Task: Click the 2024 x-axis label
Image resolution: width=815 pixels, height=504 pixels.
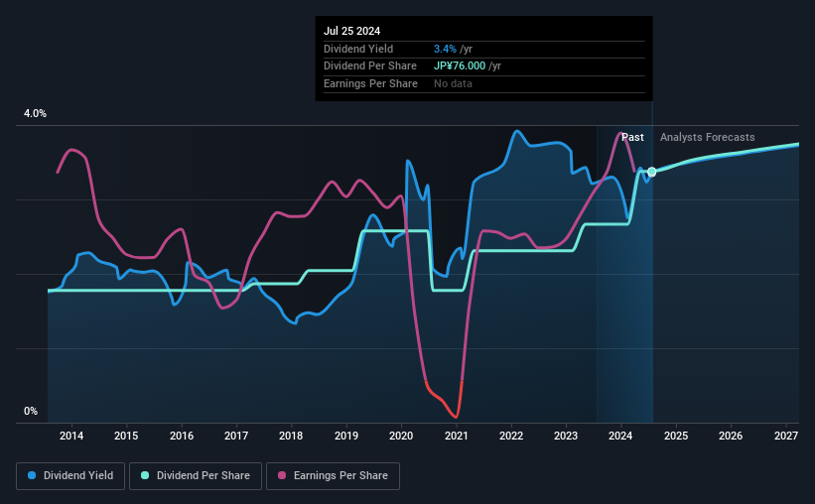Action: point(620,436)
